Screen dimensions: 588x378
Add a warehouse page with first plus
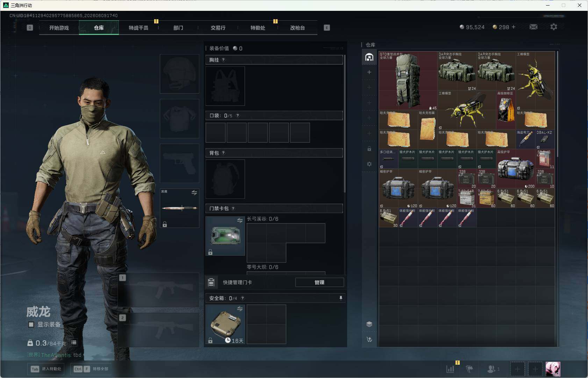(369, 72)
